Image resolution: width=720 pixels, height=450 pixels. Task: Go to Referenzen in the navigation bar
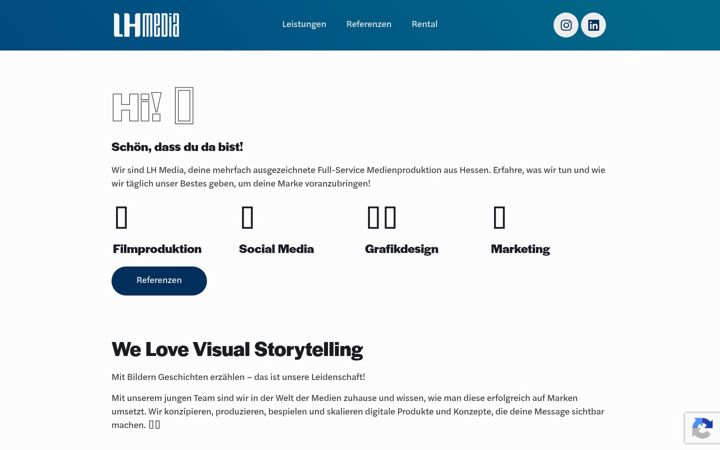coord(369,24)
